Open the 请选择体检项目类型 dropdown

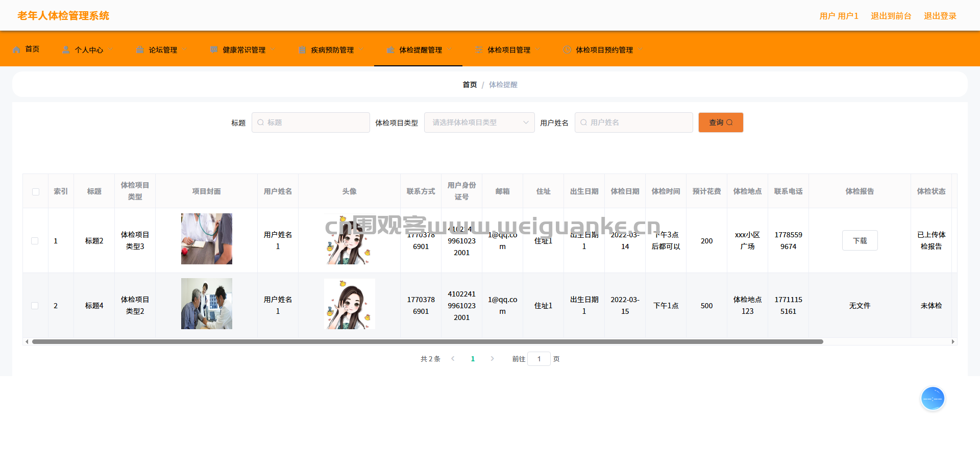coord(479,122)
